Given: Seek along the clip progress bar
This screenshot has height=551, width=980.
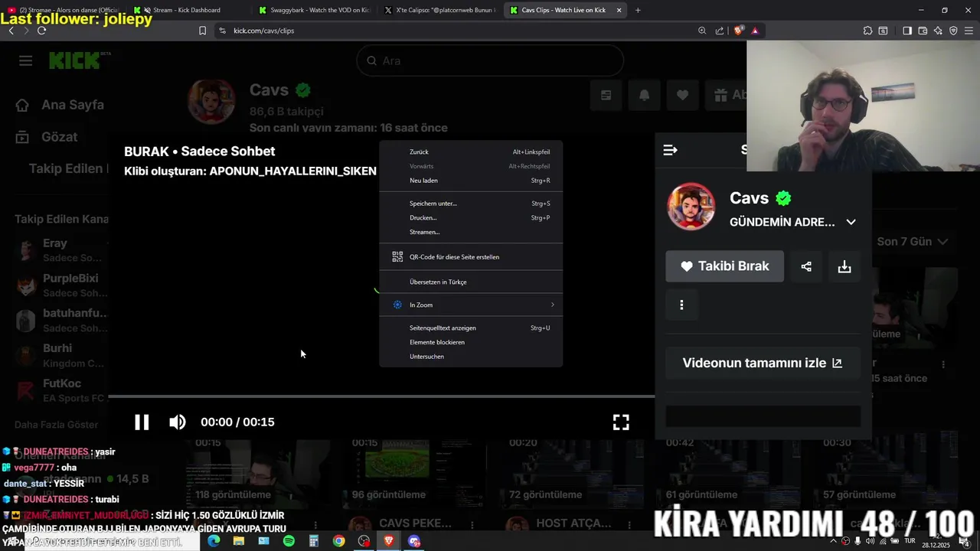Looking at the screenshot, I should coord(381,396).
